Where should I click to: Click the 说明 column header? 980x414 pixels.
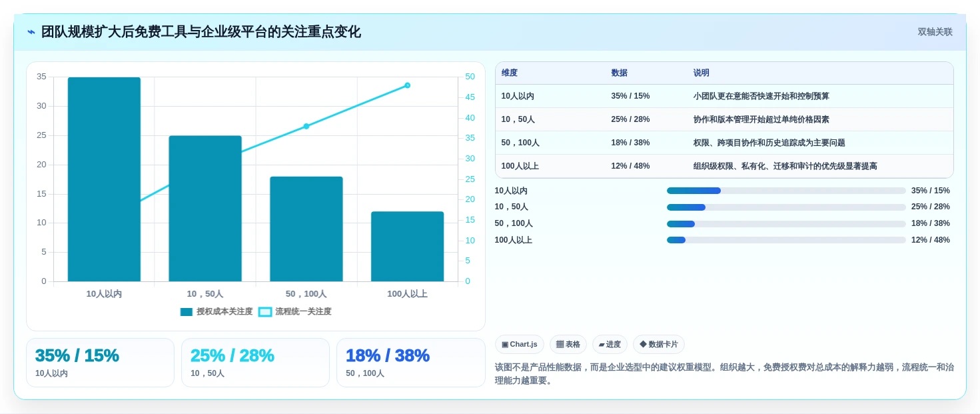coord(702,73)
